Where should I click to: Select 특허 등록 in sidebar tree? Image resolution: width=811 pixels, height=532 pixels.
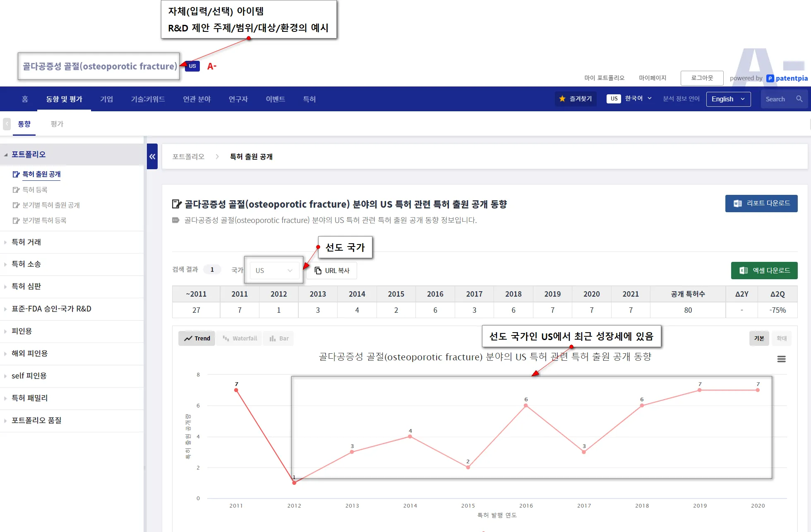tap(35, 190)
